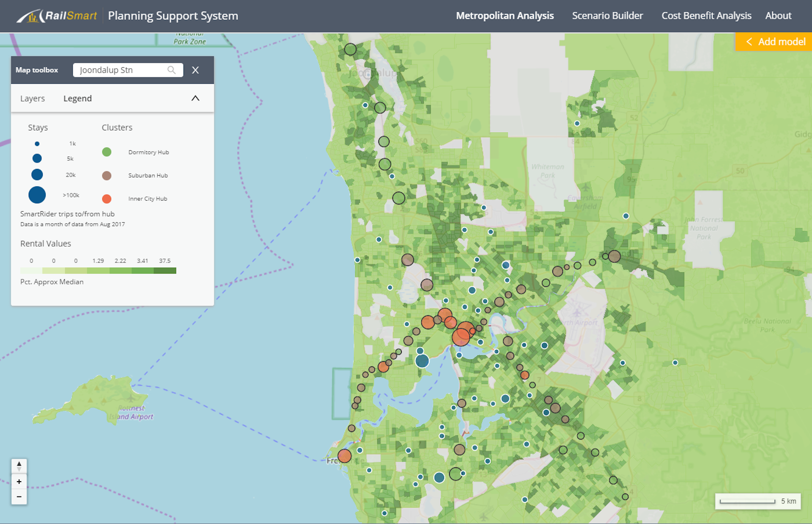
Task: Select the Legend tab
Action: click(77, 99)
